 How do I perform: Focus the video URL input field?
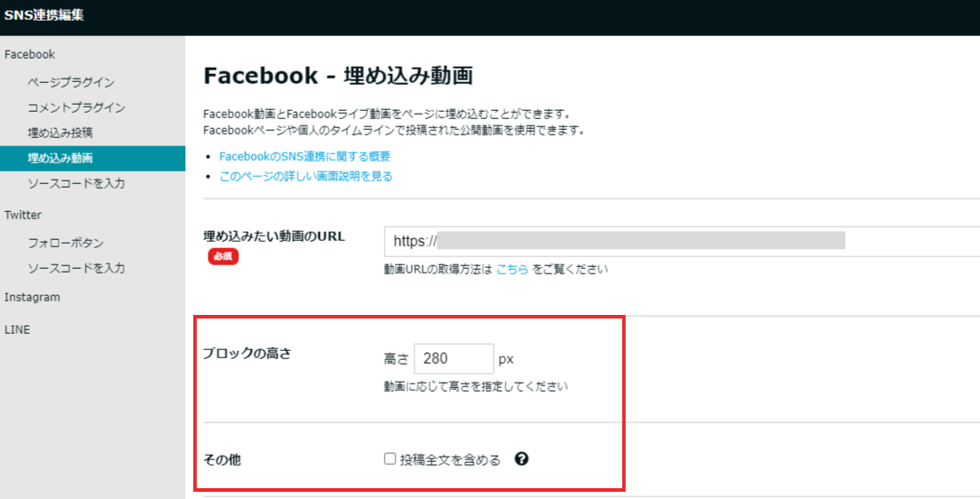[x=682, y=241]
